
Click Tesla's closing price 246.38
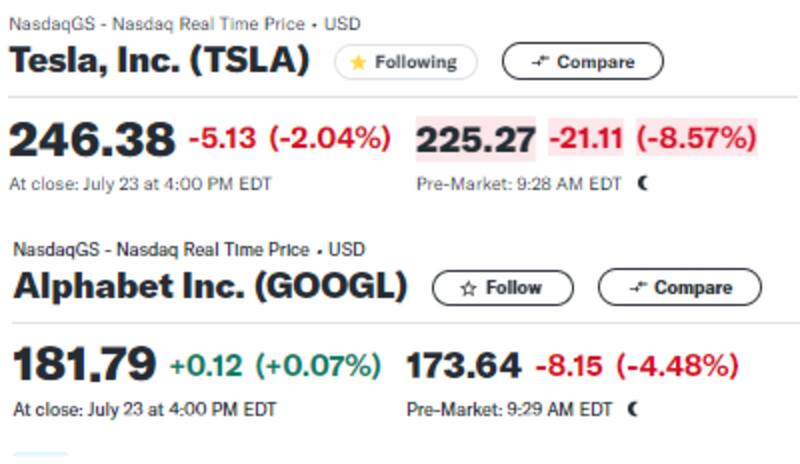91,139
